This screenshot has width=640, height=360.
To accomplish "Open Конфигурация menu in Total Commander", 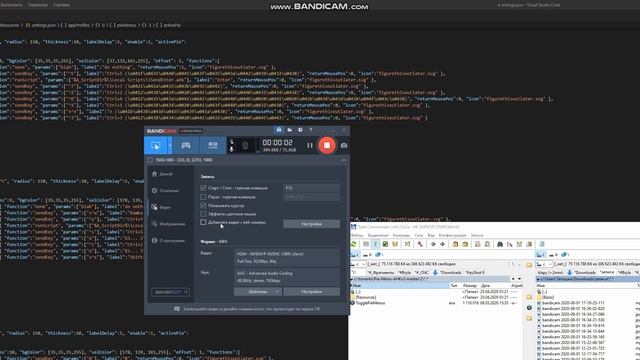I will pyautogui.click(x=452, y=236).
